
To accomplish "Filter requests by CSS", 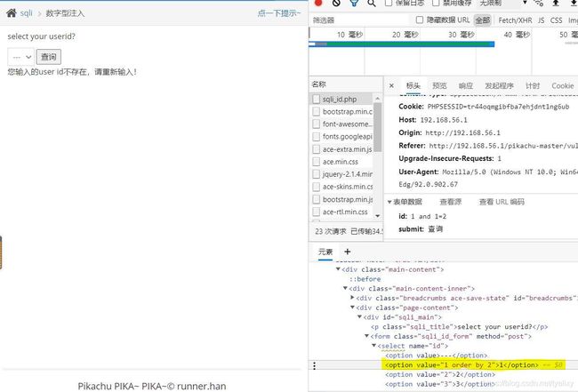I will click(556, 20).
